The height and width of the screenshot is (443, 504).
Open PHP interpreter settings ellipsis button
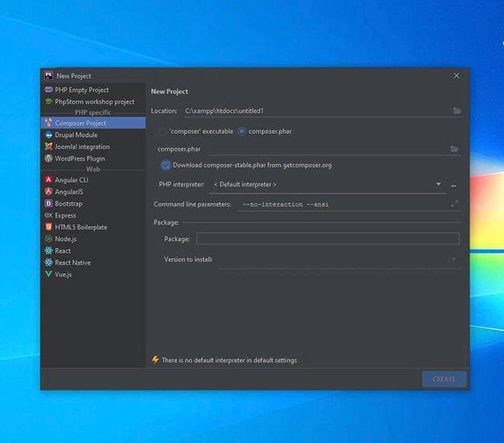[454, 186]
